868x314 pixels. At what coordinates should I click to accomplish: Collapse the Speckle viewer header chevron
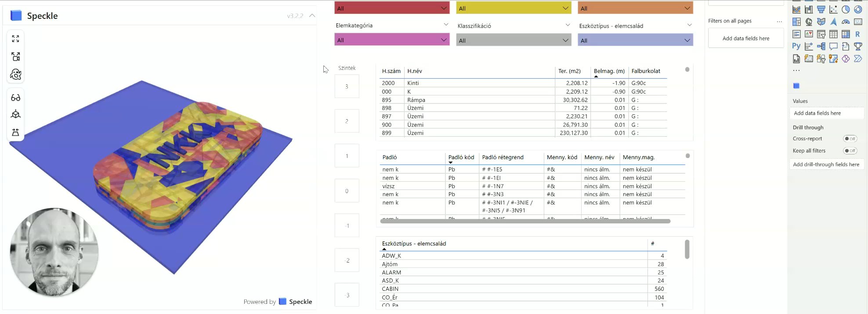(312, 15)
